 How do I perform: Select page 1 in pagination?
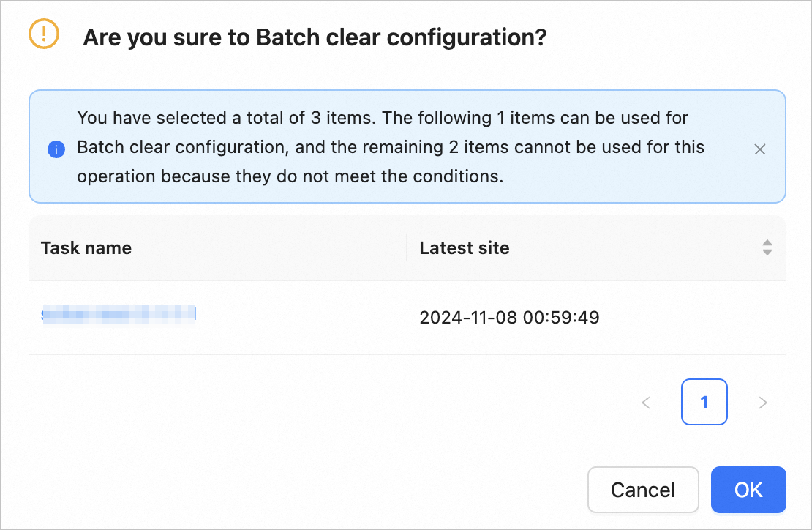(x=704, y=402)
